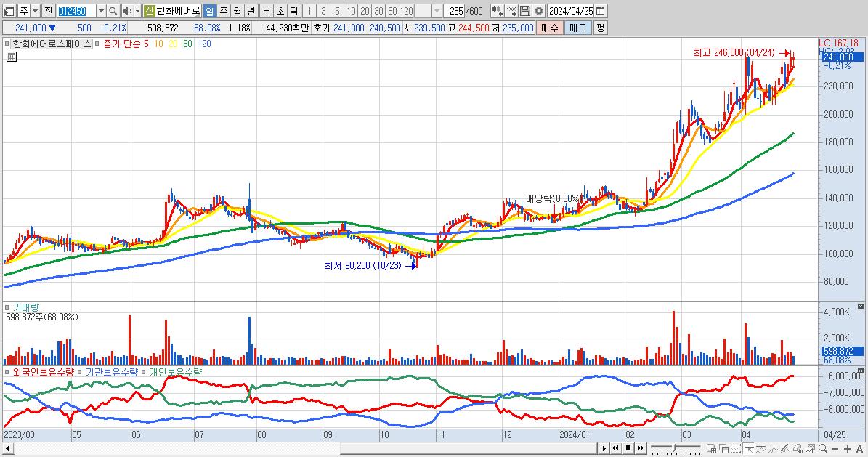Click the 3D bar chart icon

click(798, 448)
